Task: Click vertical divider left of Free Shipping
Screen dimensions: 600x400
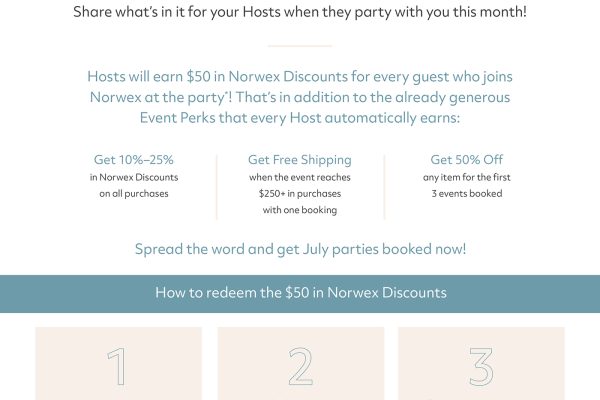Action: click(x=217, y=186)
